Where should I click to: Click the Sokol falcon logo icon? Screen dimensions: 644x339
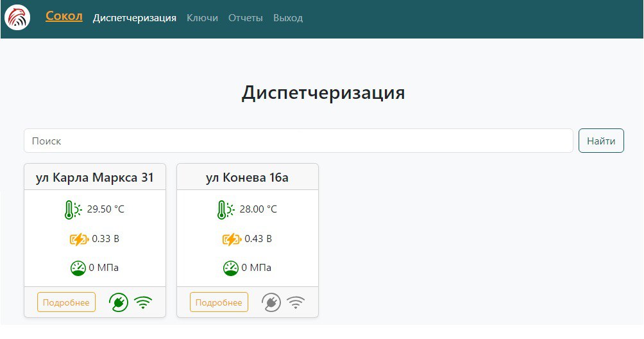[x=17, y=17]
